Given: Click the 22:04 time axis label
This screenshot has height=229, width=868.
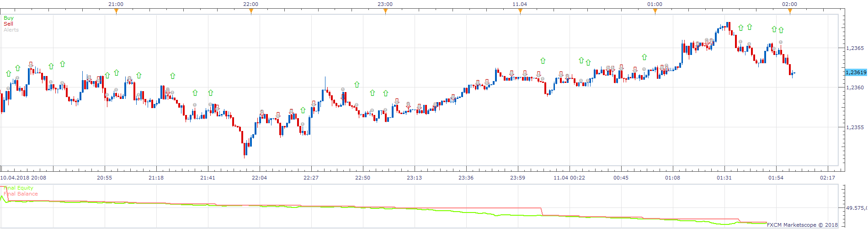Looking at the screenshot, I should point(259,178).
